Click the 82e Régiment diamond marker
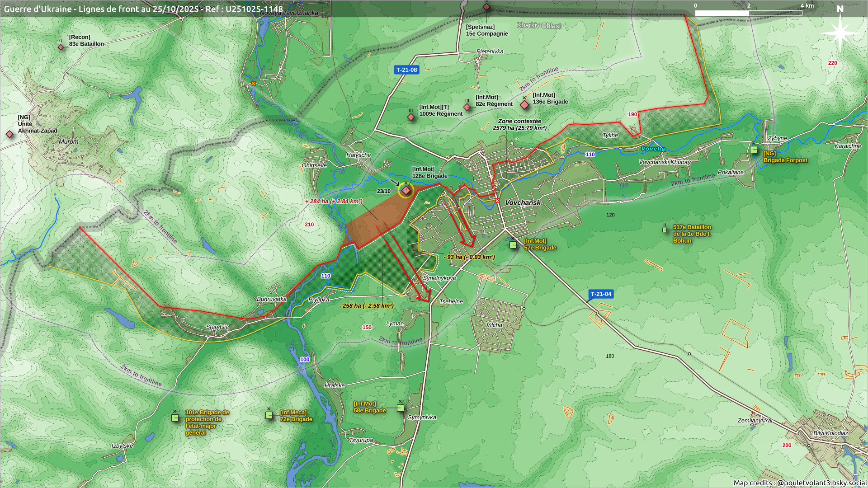This screenshot has height=488, width=868. pos(467,107)
